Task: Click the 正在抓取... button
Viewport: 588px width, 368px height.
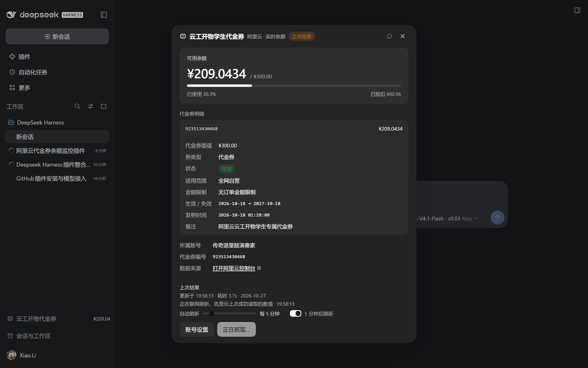Action: tap(236, 330)
